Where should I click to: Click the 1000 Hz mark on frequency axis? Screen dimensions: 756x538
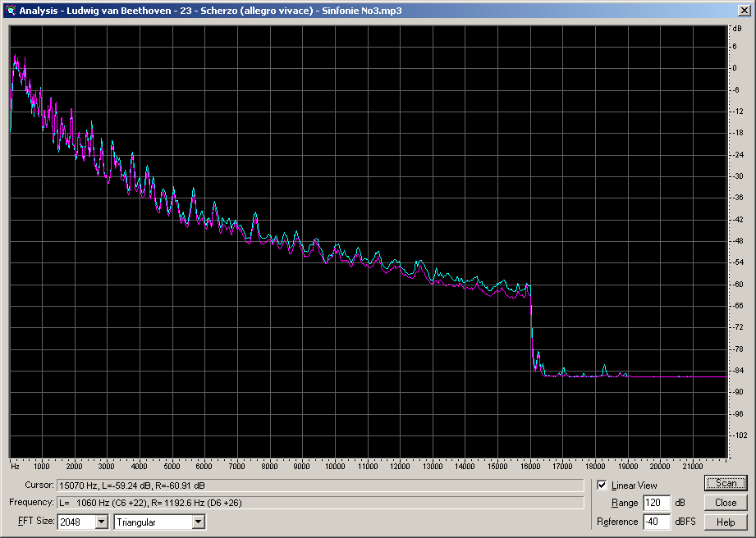click(42, 467)
